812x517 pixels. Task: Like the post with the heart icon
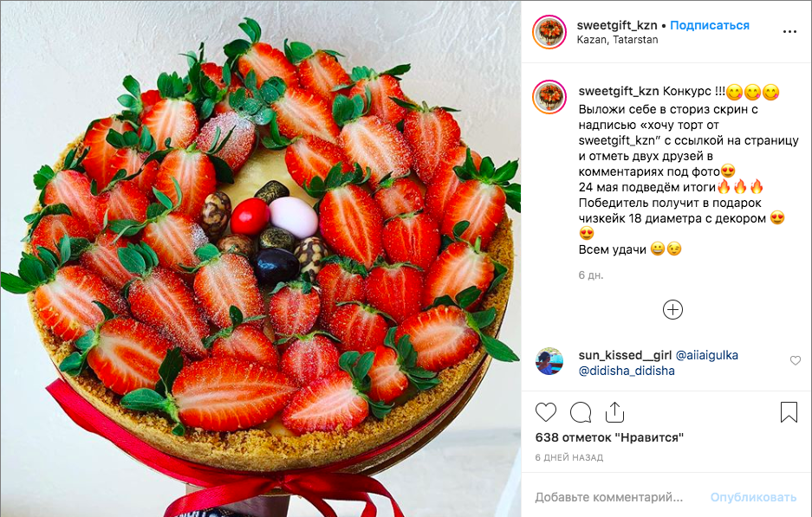[x=545, y=412]
